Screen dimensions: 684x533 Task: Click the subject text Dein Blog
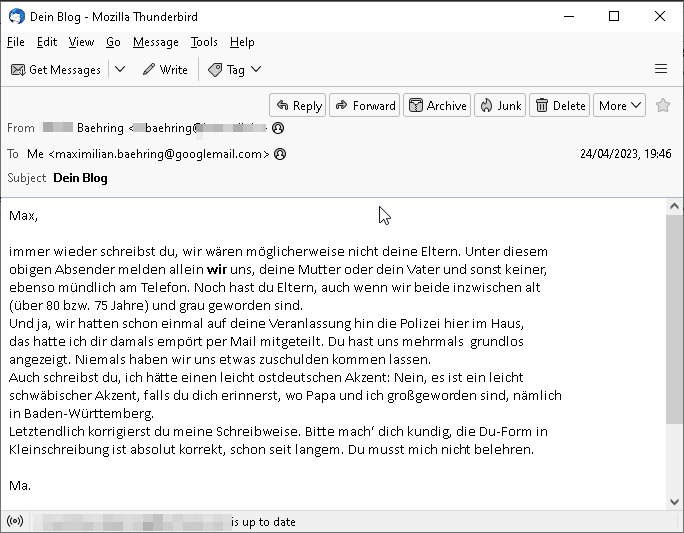coord(80,178)
